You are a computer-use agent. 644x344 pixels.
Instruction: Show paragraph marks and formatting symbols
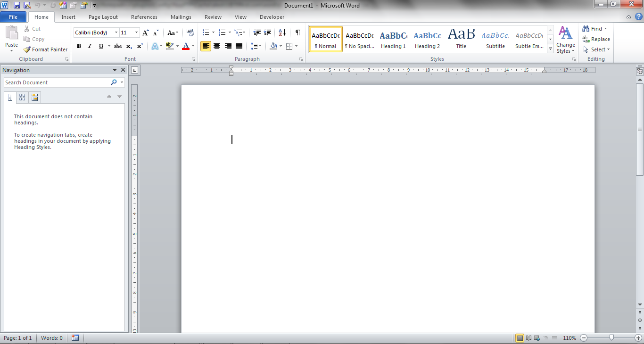(x=297, y=33)
